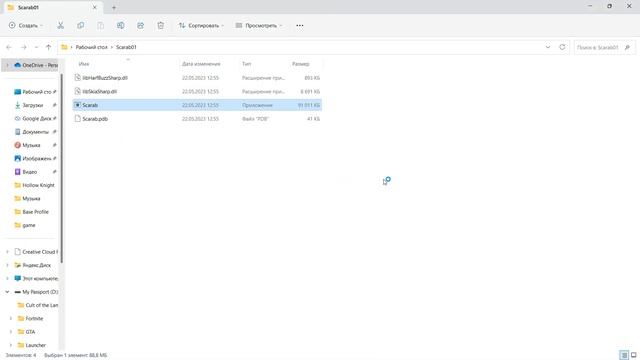Sort by Дата изменения column header

201,64
